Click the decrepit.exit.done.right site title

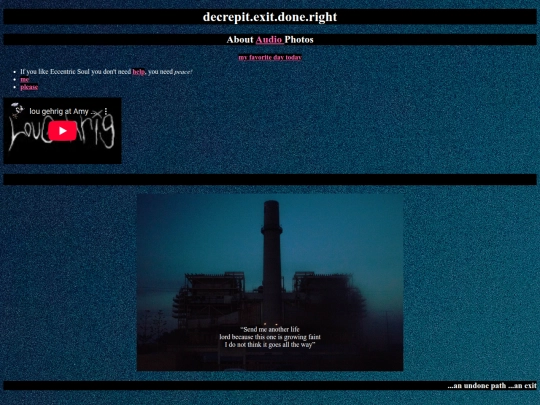point(270,17)
